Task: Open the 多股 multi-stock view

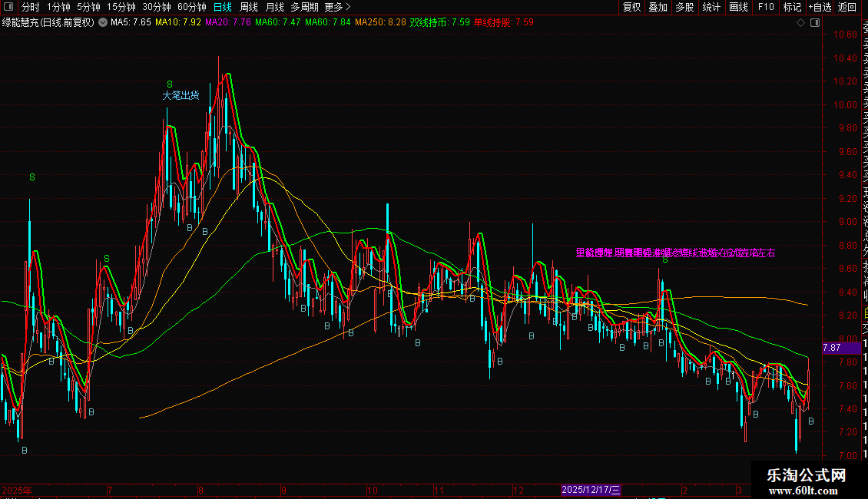Action: pos(684,7)
